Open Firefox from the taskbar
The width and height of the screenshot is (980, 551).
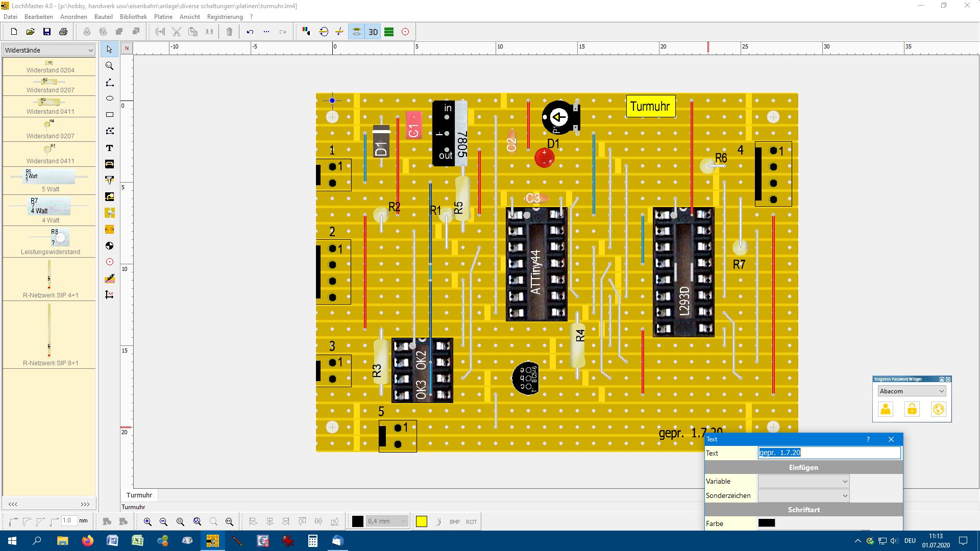(88, 541)
